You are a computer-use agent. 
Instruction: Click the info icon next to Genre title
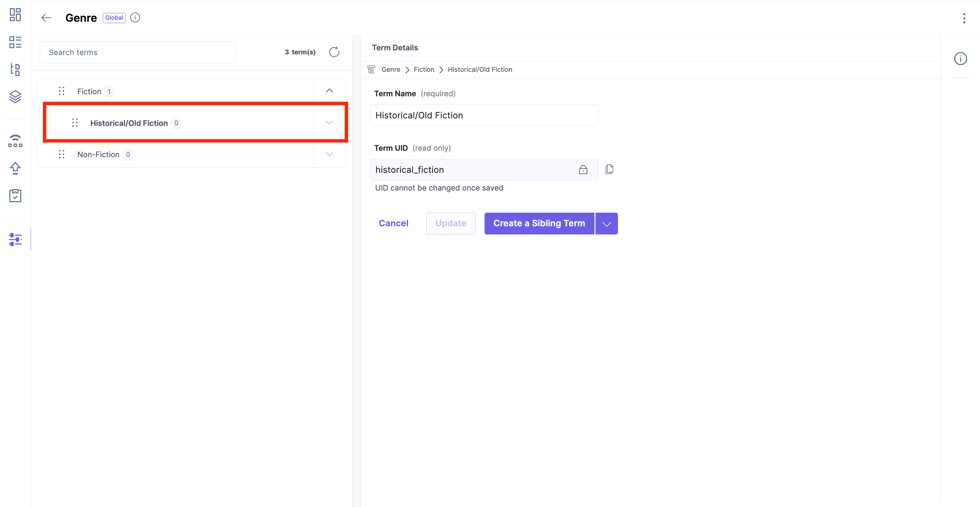coord(135,18)
